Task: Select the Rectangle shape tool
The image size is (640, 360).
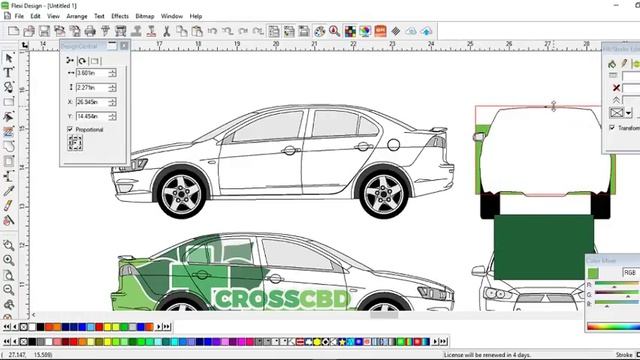Action: 9,102
